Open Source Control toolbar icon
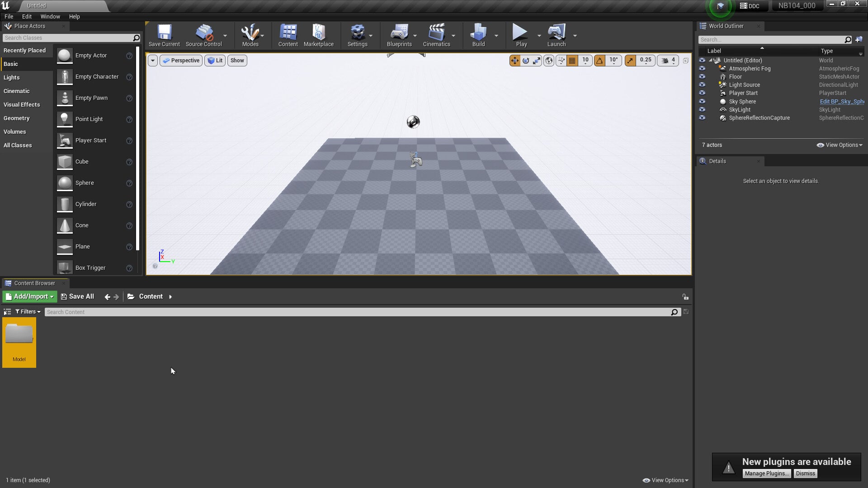The image size is (868, 488). click(x=203, y=35)
